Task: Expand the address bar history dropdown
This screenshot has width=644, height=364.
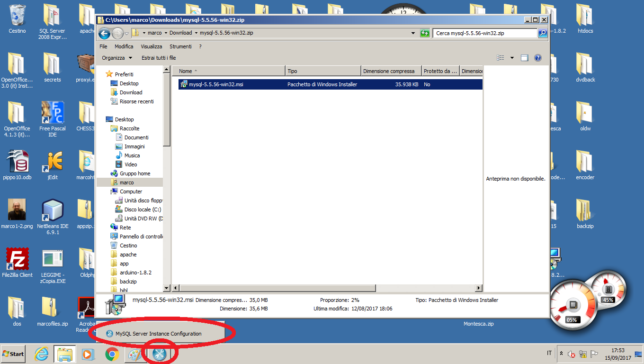Action: point(413,33)
